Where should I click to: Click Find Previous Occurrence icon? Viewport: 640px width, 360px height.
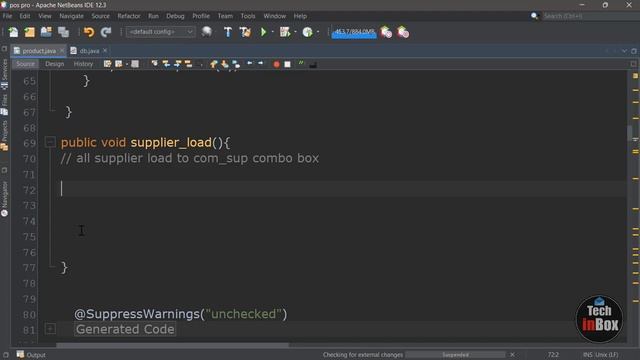point(166,64)
